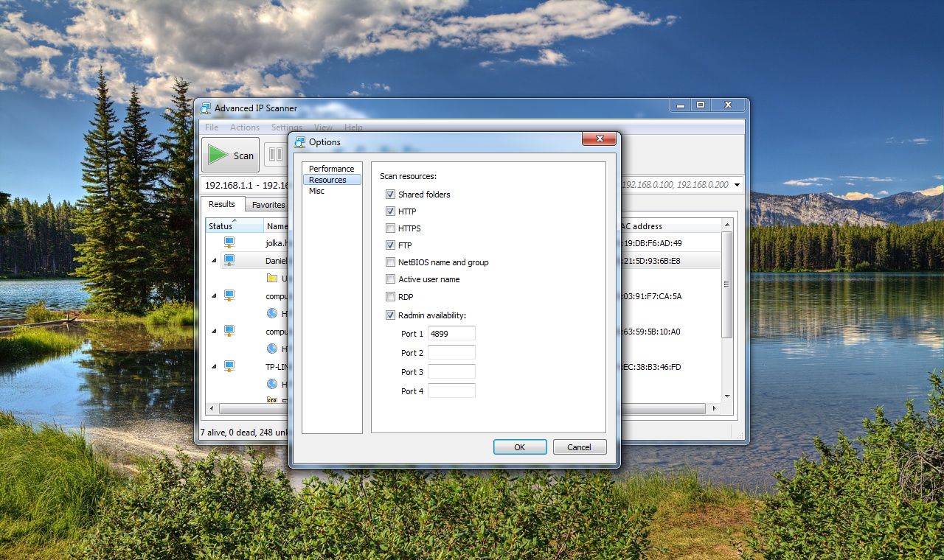Click the MAC address ending B3:46:FD

pyautogui.click(x=650, y=367)
